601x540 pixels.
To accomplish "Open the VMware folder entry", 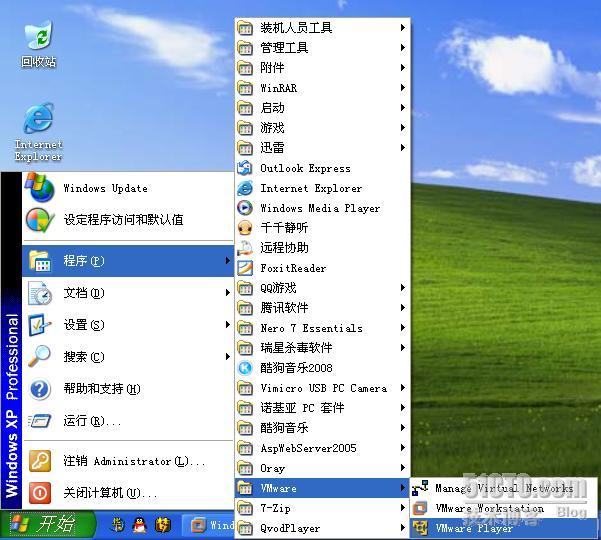I will 322,488.
